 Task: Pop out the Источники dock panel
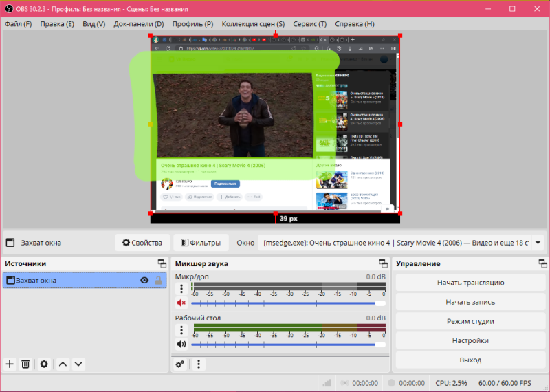point(162,263)
